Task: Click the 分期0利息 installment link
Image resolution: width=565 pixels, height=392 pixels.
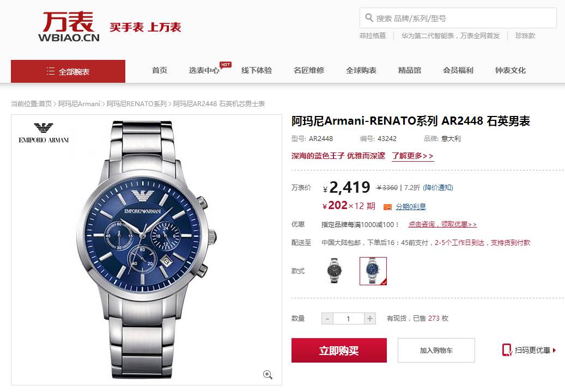Action: 411,207
